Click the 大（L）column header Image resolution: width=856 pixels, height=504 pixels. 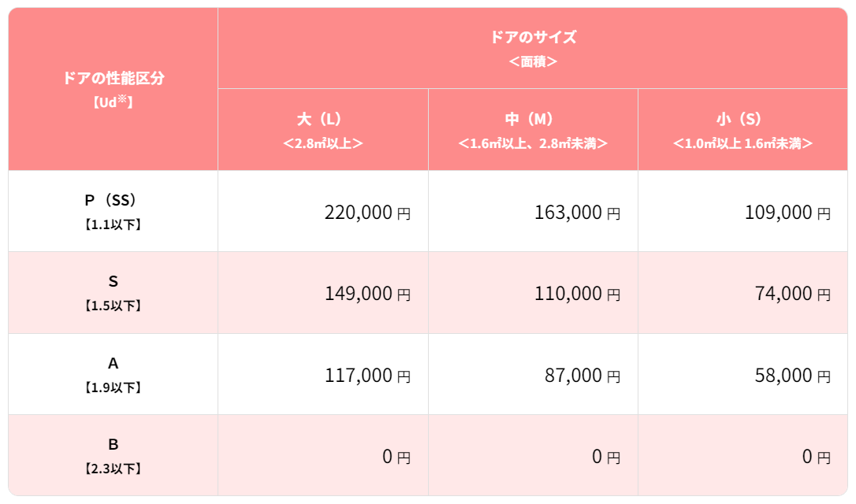point(323,130)
